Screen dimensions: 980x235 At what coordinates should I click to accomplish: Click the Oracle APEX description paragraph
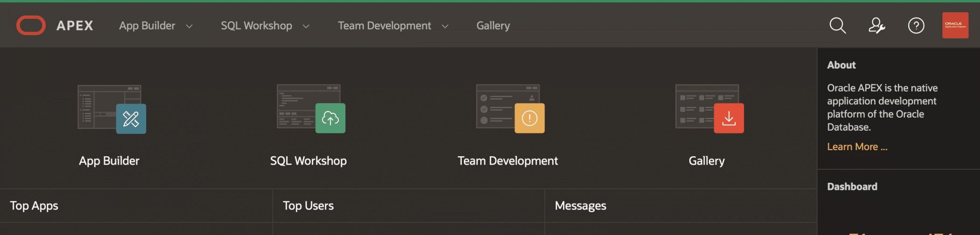pos(882,108)
